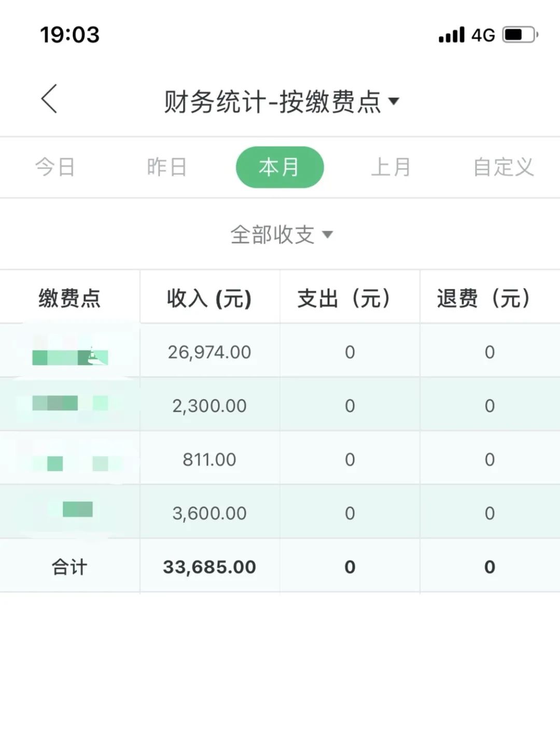The image size is (560, 747).
Task: Tap the battery level indicator fill
Action: tap(515, 33)
